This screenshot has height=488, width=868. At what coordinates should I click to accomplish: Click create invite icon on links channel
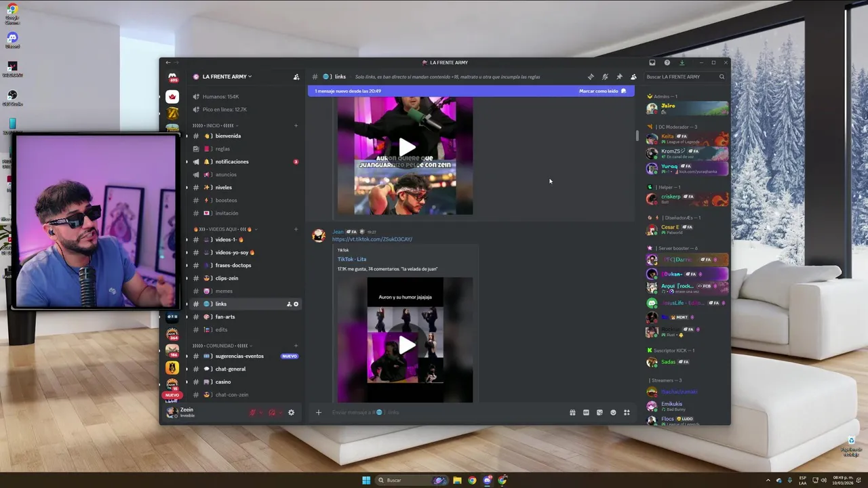[x=289, y=304]
